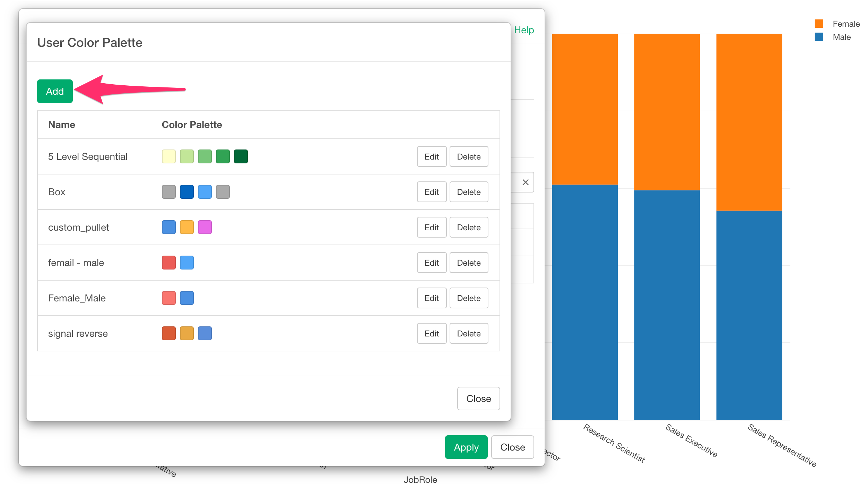Click the orange bar segment for Sales Representative
This screenshot has width=868, height=496.
click(x=749, y=121)
